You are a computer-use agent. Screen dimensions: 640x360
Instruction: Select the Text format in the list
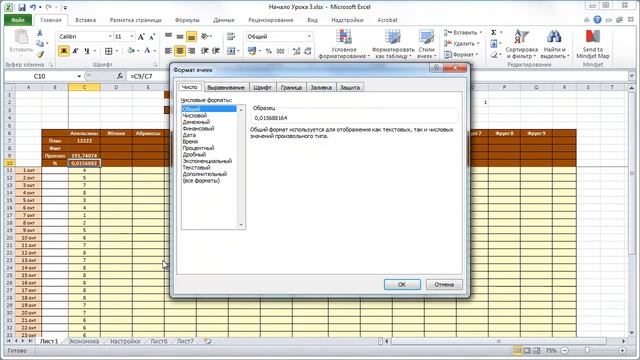point(196,167)
